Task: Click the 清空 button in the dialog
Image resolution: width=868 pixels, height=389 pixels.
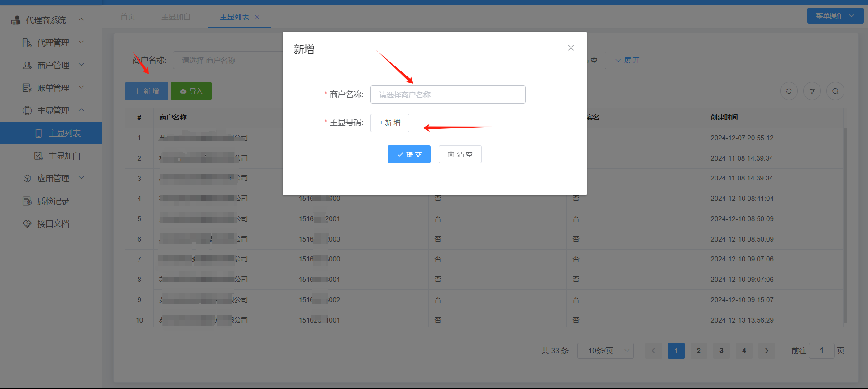Action: pyautogui.click(x=460, y=154)
